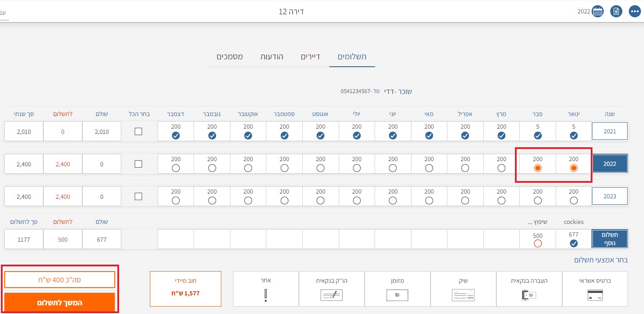Image resolution: width=644 pixels, height=314 pixels.
Task: Deselect January 2022 payment radio button
Action: tap(573, 168)
